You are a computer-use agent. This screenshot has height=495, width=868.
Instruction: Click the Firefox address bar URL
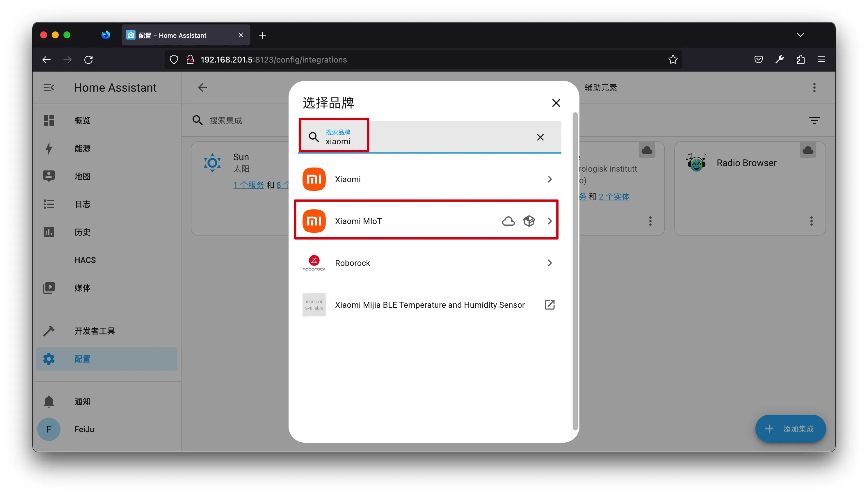click(274, 60)
